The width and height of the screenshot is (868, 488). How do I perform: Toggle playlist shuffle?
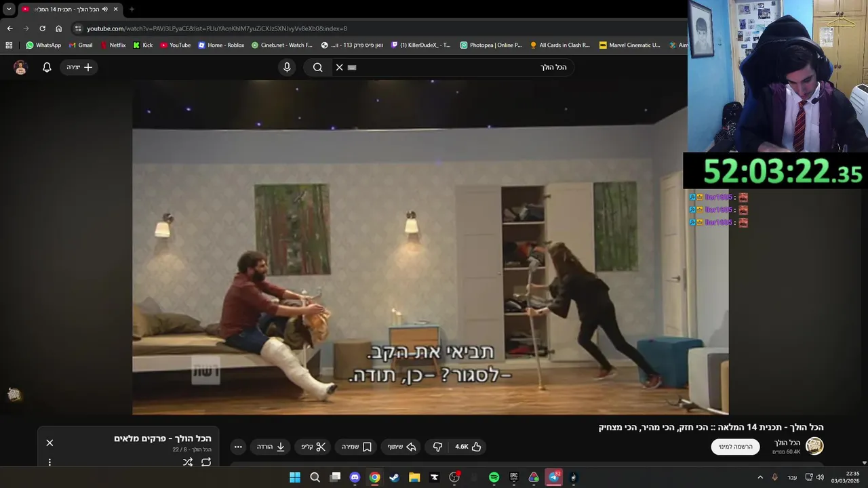tap(188, 462)
